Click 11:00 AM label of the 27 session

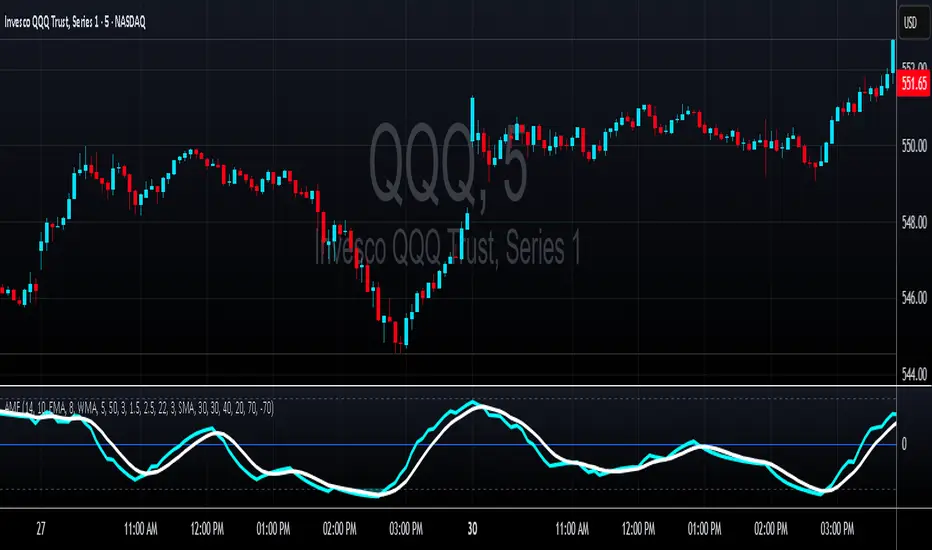click(x=141, y=529)
